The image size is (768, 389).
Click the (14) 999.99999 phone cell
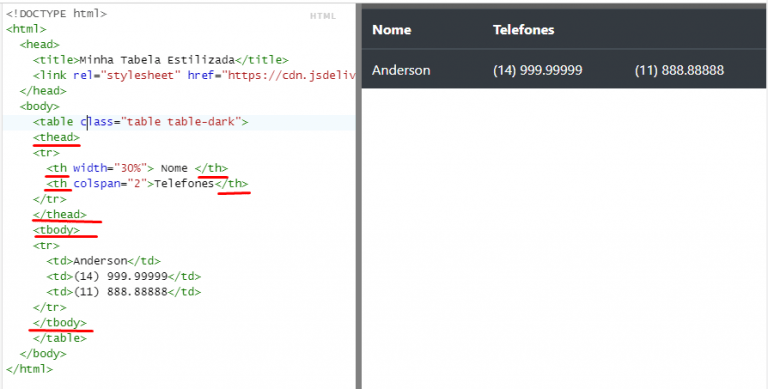coord(537,70)
